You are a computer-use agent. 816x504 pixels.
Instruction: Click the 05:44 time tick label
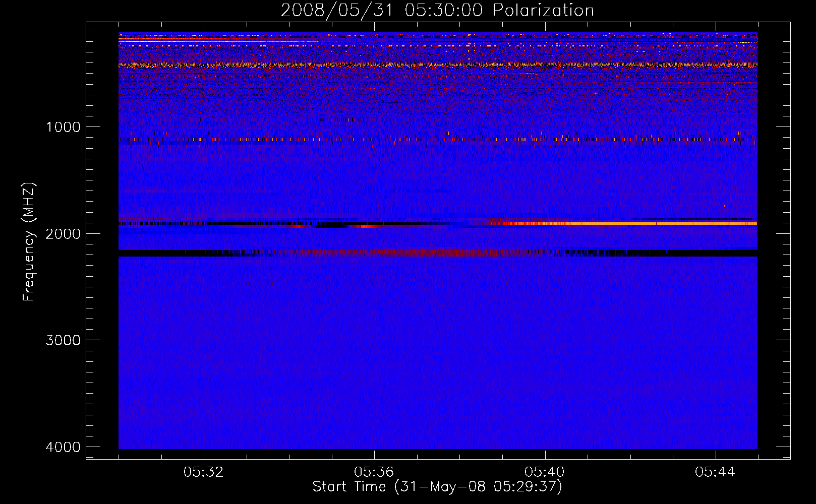715,472
